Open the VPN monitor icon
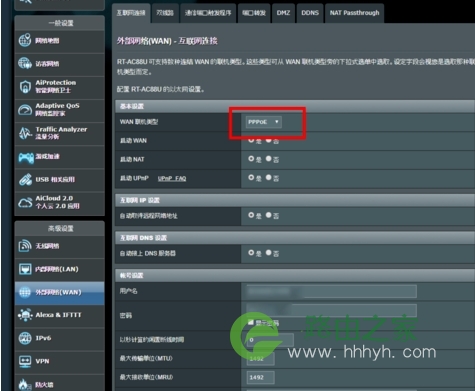475x391 pixels. pyautogui.click(x=25, y=361)
